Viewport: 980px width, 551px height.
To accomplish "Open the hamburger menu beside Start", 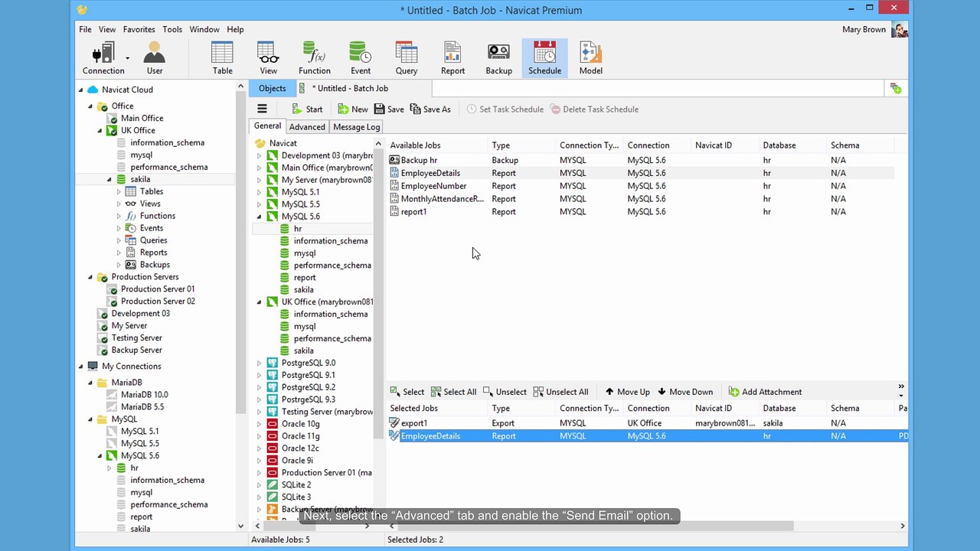I will (x=262, y=109).
